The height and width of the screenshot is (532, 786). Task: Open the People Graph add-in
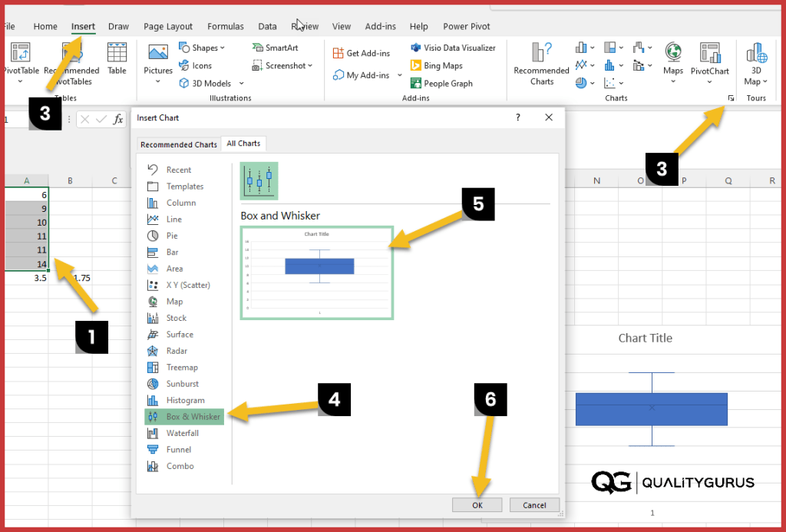click(x=447, y=82)
